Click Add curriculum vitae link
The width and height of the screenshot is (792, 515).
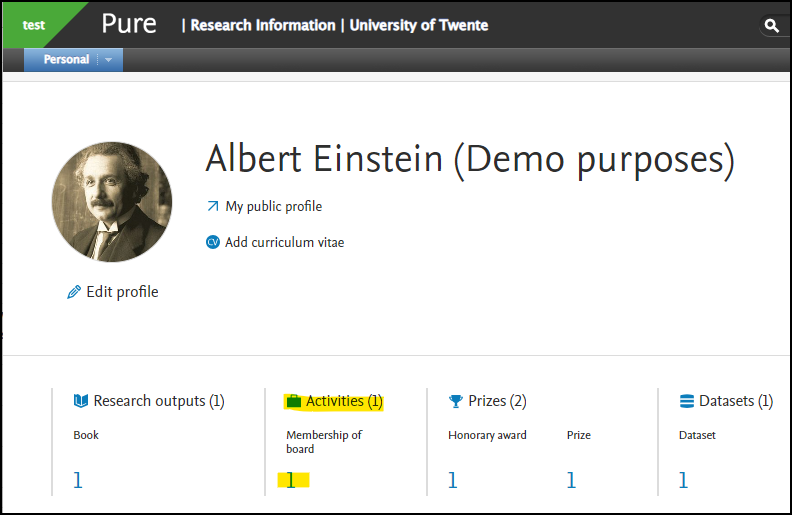click(x=284, y=242)
